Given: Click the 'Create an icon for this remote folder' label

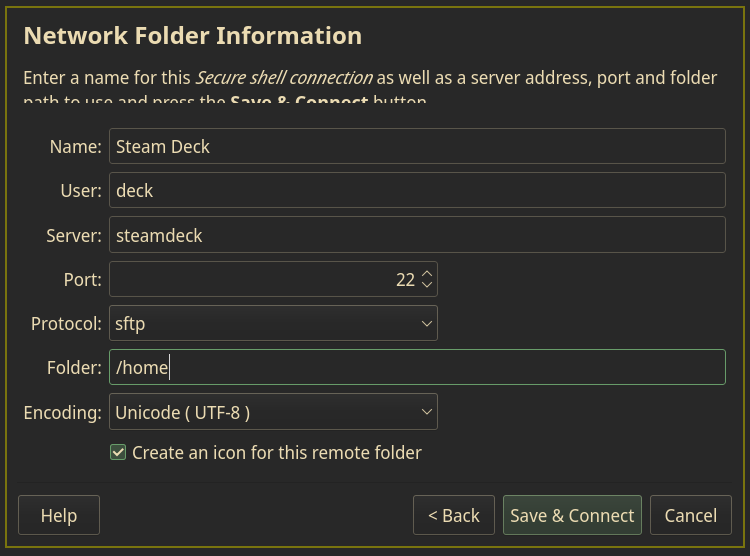Looking at the screenshot, I should [x=277, y=453].
